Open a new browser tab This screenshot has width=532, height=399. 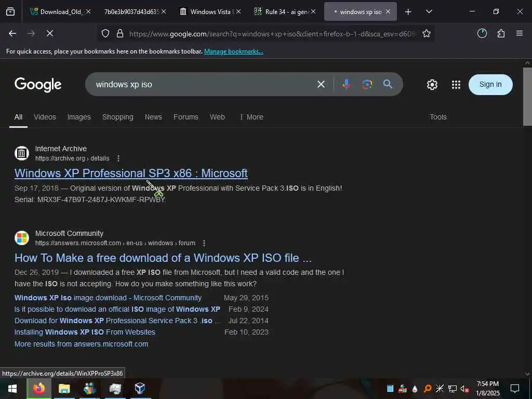[x=408, y=12]
